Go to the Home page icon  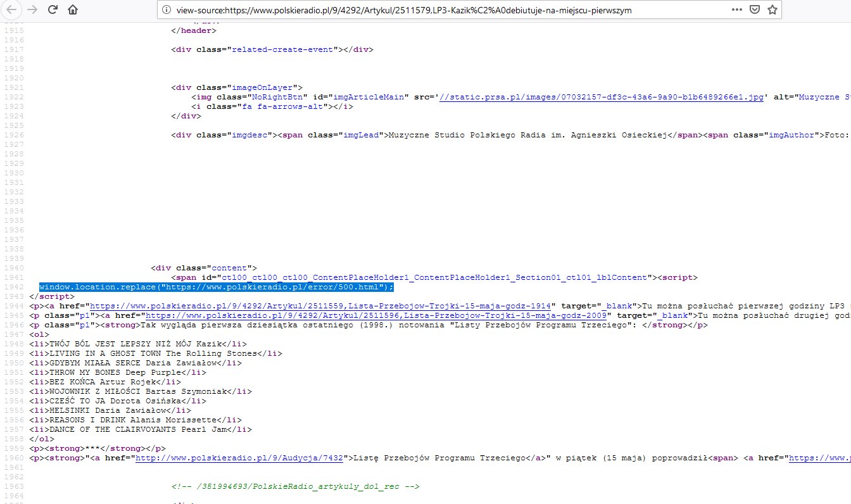coord(73,10)
